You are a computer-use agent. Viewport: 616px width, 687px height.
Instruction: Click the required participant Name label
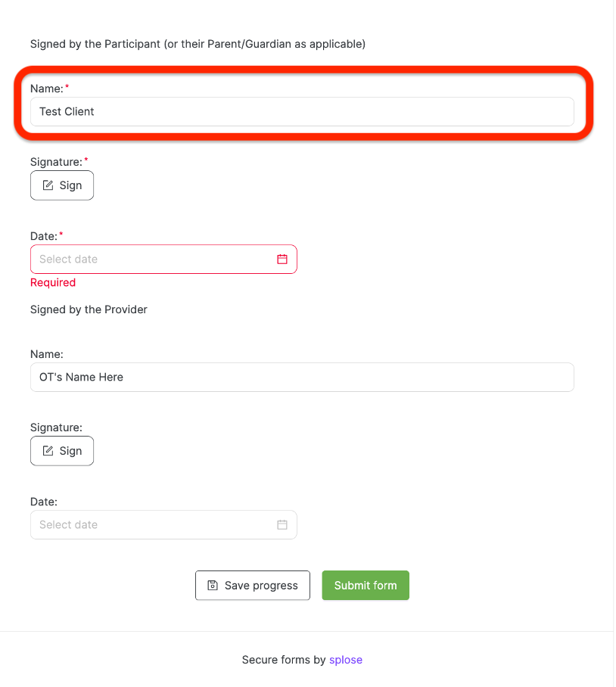pos(46,89)
